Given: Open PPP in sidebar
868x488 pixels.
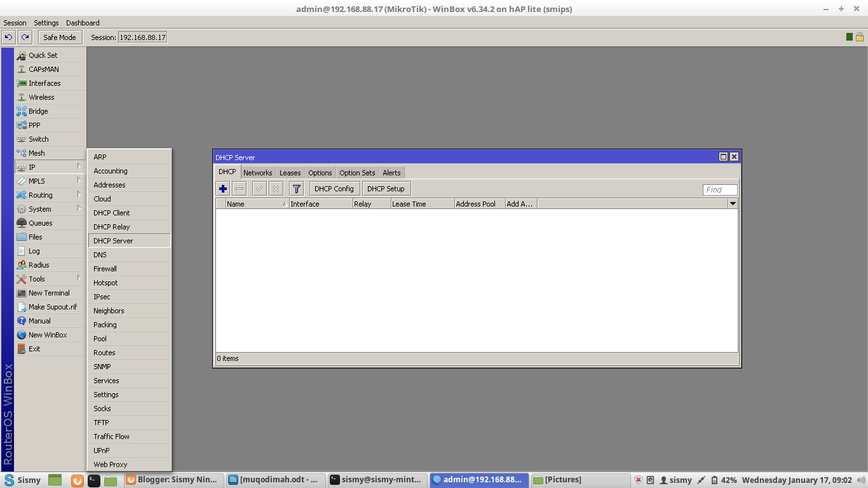Looking at the screenshot, I should (50, 125).
